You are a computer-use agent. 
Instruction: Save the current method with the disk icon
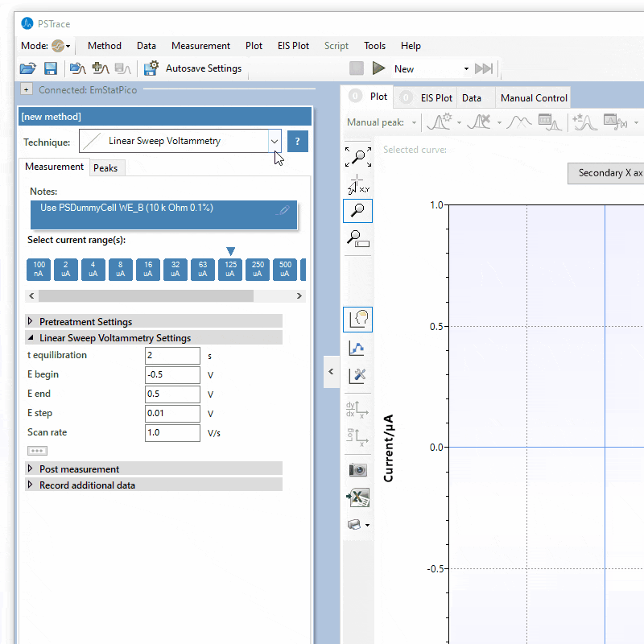(50, 68)
